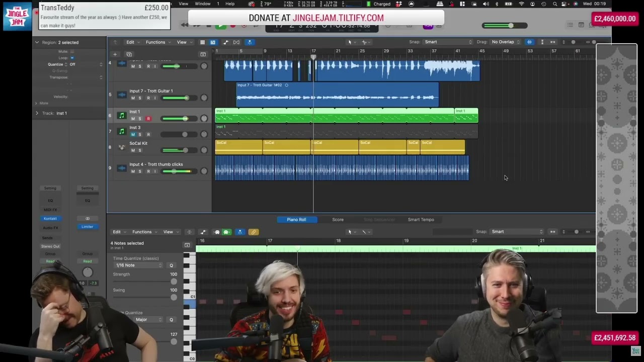Click the Kontakt instrument slot
The width and height of the screenshot is (644, 362).
[x=50, y=219]
